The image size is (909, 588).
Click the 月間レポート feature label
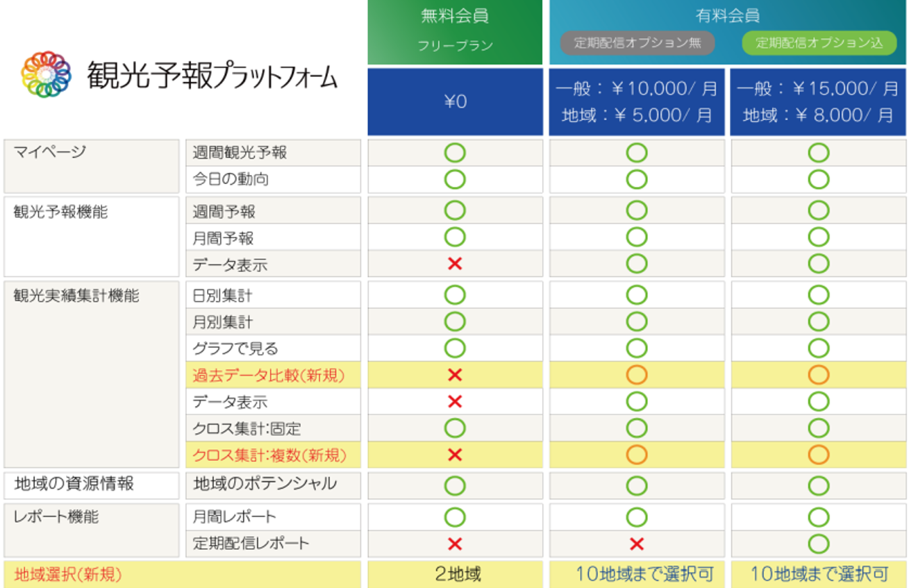coord(234,517)
